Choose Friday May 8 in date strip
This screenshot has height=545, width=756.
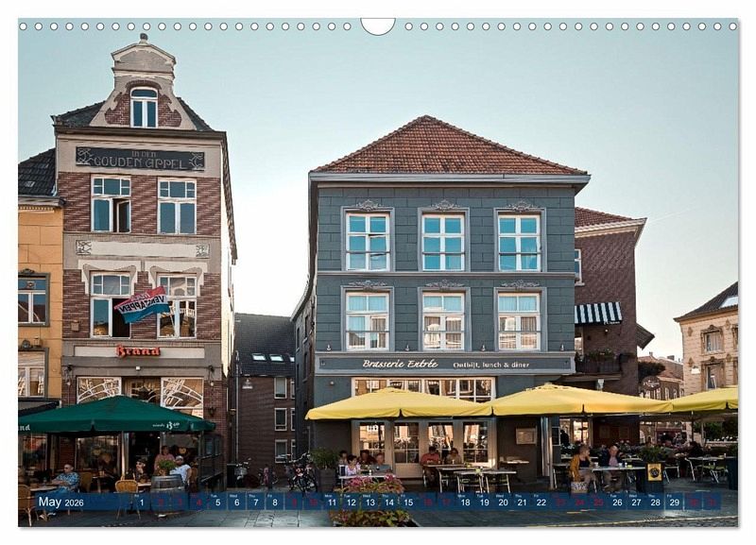pyautogui.click(x=274, y=502)
